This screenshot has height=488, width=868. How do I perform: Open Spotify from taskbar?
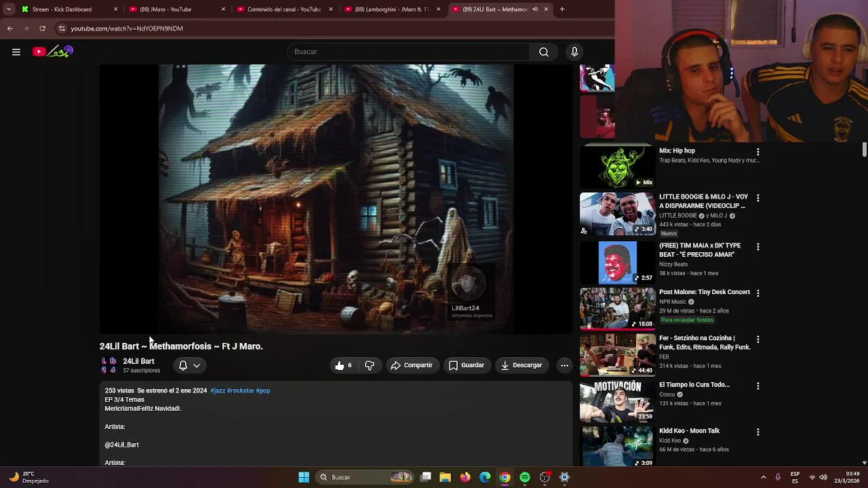[525, 477]
